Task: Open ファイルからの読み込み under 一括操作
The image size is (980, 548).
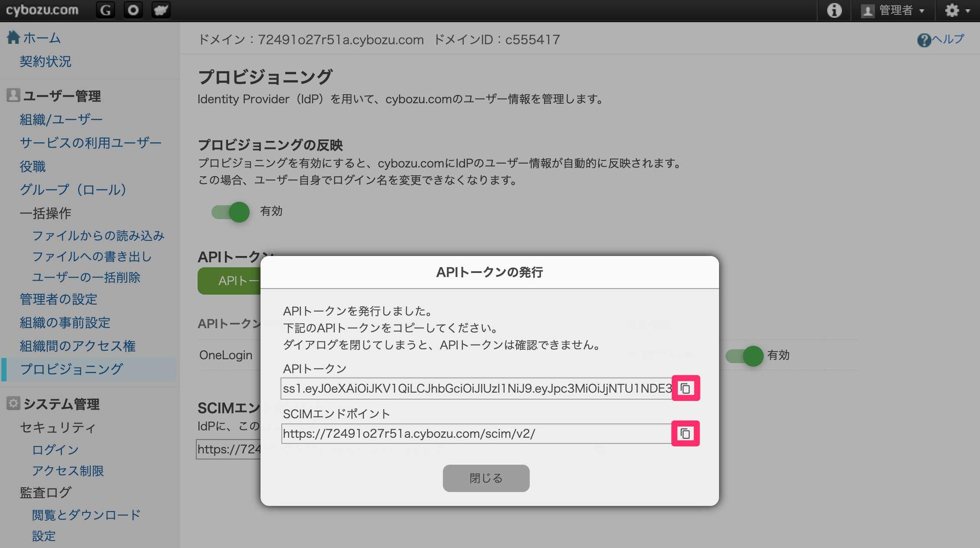Action: [x=98, y=236]
